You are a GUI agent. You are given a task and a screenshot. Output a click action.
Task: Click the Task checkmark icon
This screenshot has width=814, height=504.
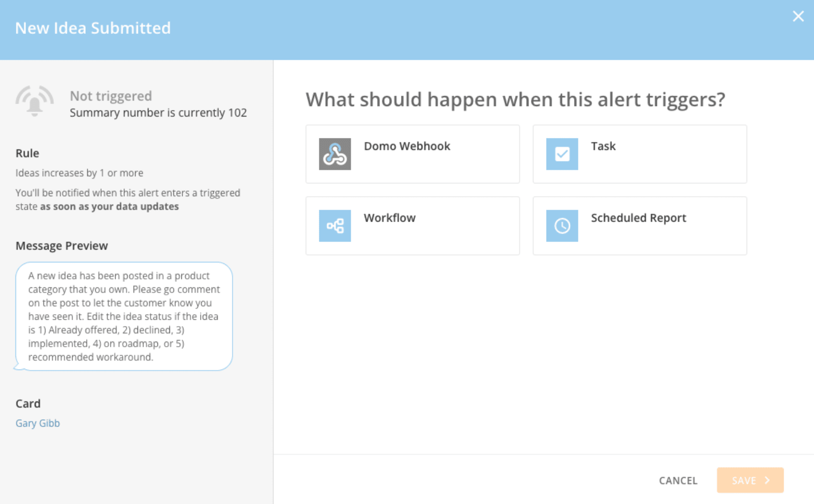(x=562, y=154)
